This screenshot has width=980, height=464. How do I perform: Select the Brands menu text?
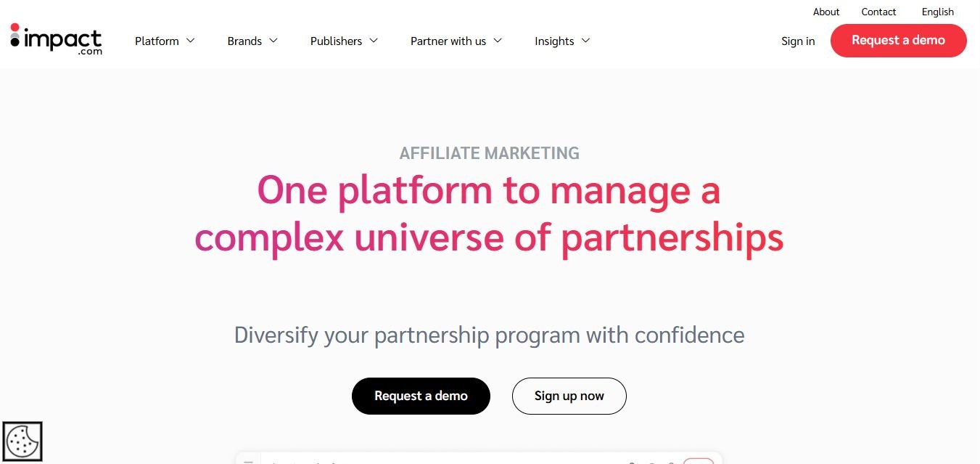click(x=244, y=41)
